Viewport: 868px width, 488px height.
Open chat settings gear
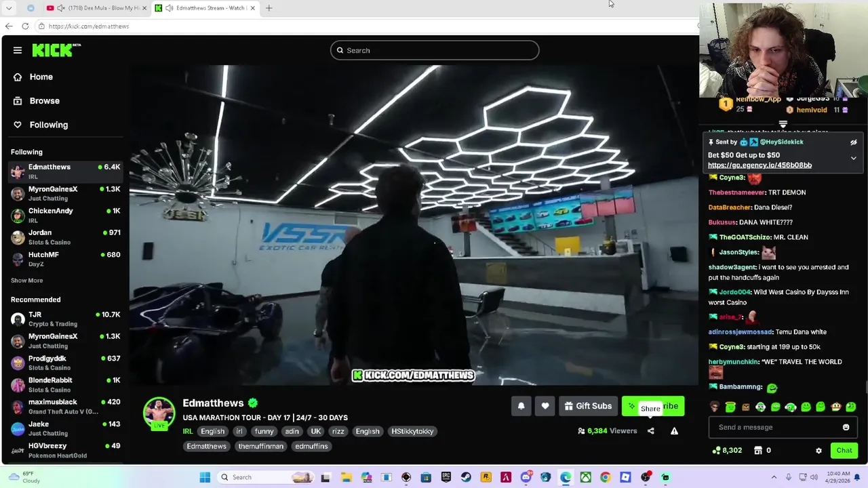818,451
